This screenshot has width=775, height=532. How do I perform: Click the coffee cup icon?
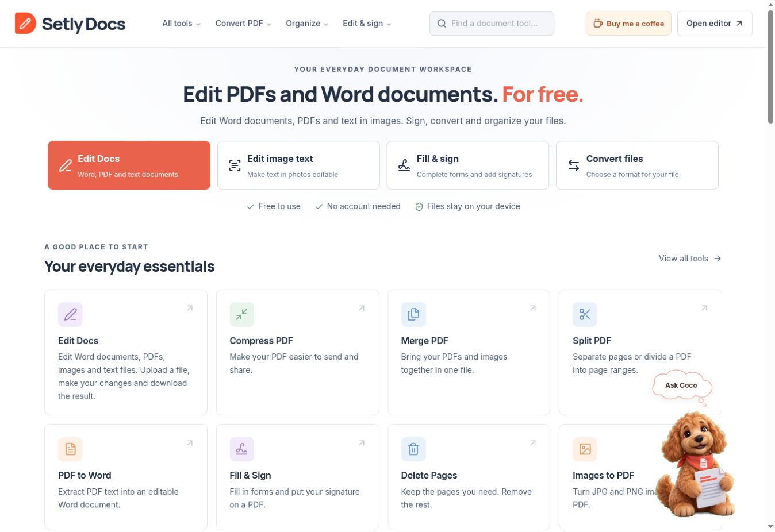tap(598, 24)
